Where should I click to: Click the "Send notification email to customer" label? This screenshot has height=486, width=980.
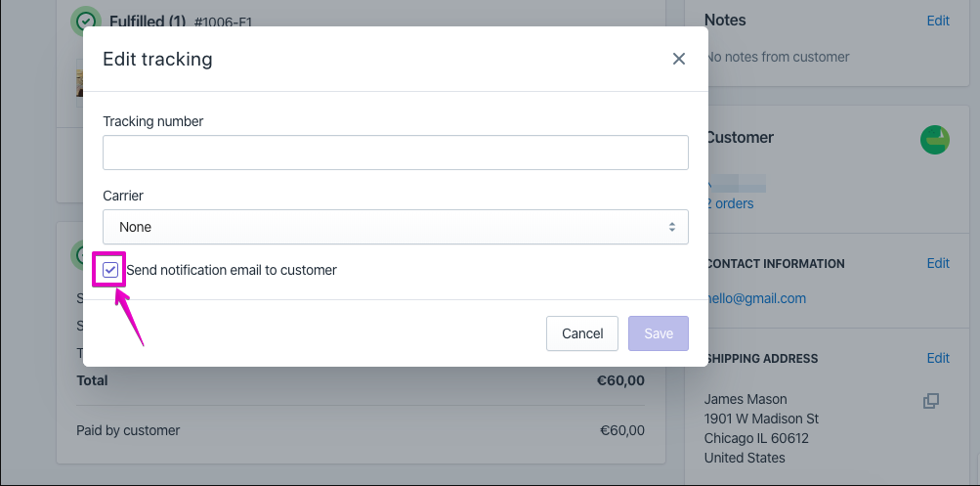tap(232, 270)
